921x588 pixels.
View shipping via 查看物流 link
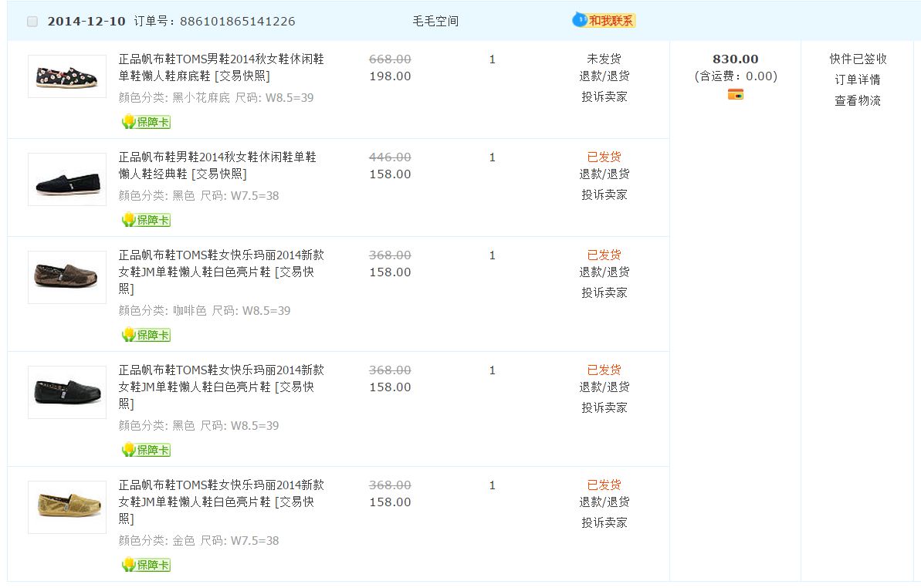point(857,100)
